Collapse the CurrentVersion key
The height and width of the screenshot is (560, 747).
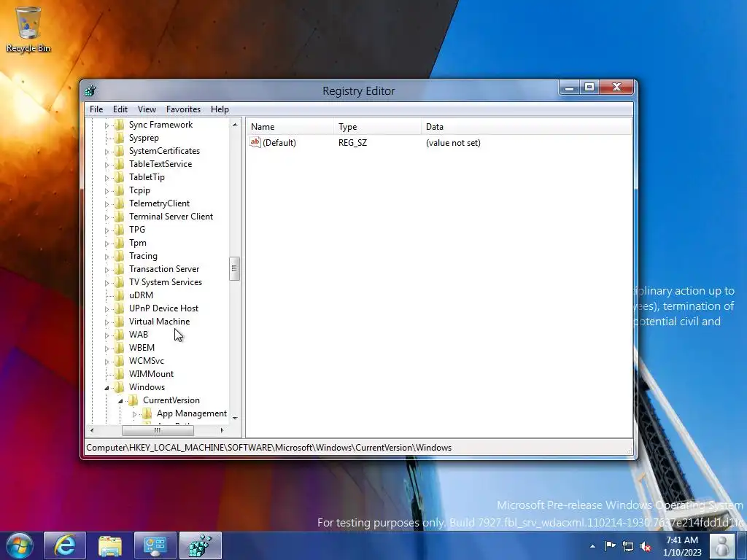tap(120, 401)
